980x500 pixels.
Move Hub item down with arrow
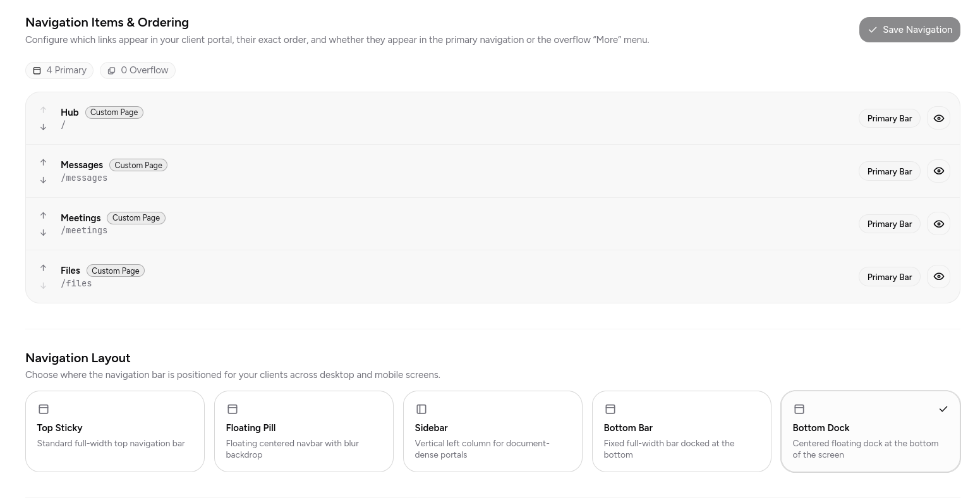(x=43, y=127)
